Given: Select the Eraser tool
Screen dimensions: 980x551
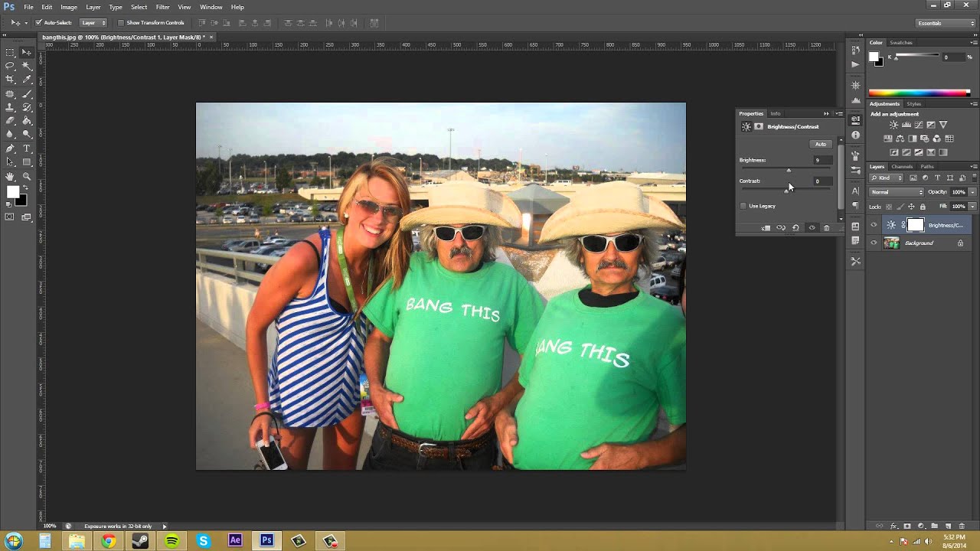Looking at the screenshot, I should coord(10,120).
